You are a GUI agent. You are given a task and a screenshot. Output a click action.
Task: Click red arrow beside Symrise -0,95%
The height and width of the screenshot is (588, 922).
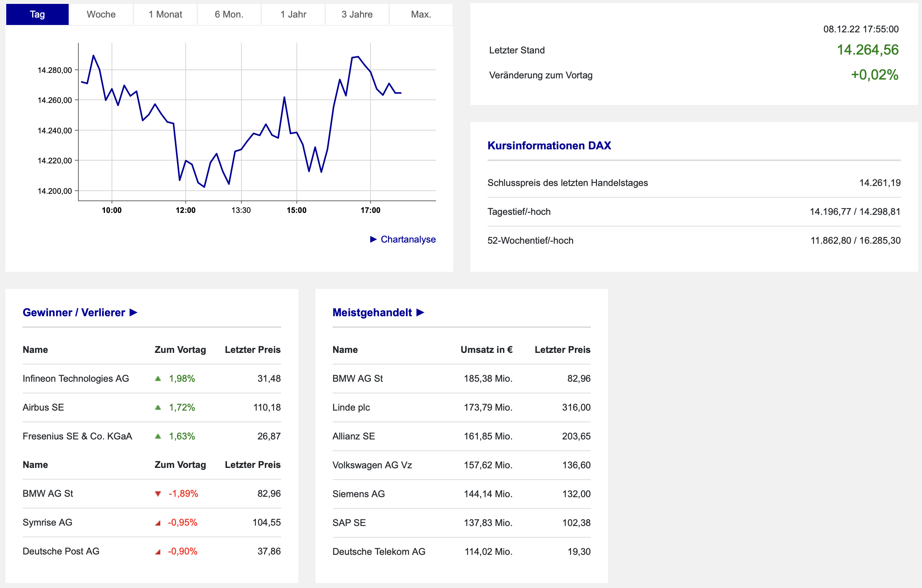tap(158, 523)
